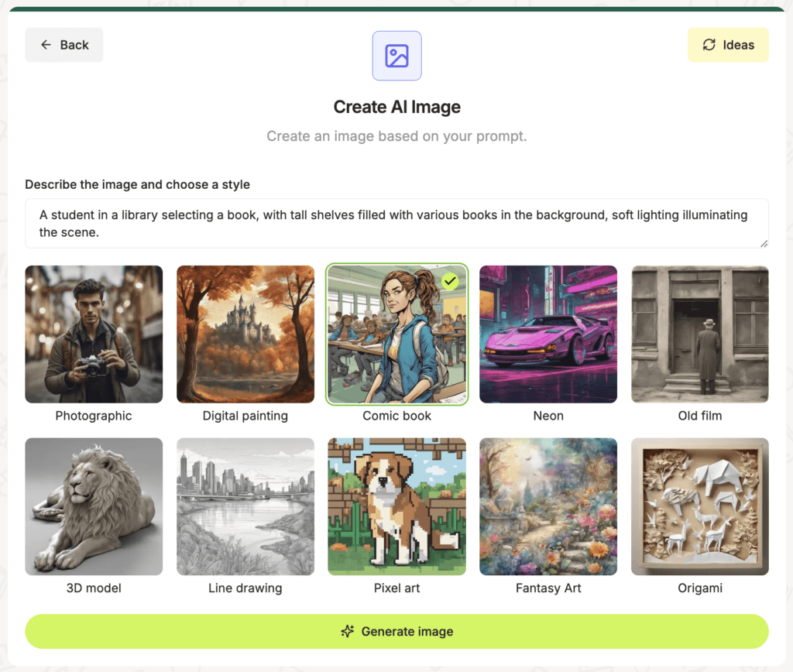The image size is (793, 672).
Task: Click the 'Describe the image and choose a style' label
Action: pyautogui.click(x=138, y=184)
